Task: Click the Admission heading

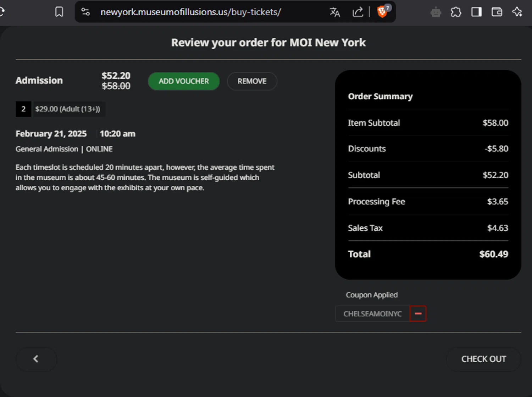Action: coord(39,80)
